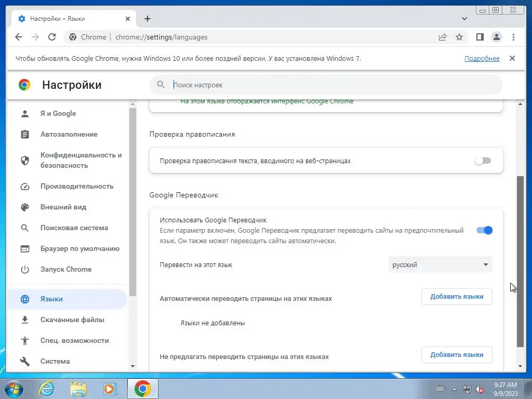
Task: Add languages to never offer translate list
Action: pyautogui.click(x=457, y=354)
